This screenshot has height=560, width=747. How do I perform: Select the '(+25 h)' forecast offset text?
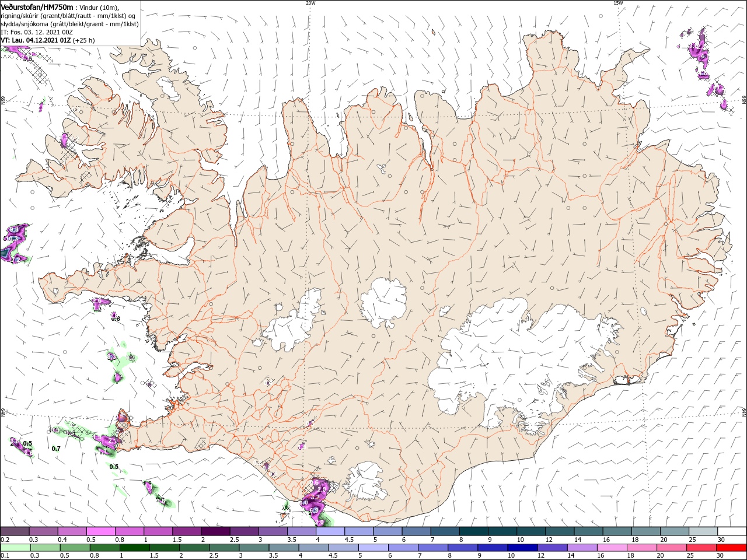84,40
